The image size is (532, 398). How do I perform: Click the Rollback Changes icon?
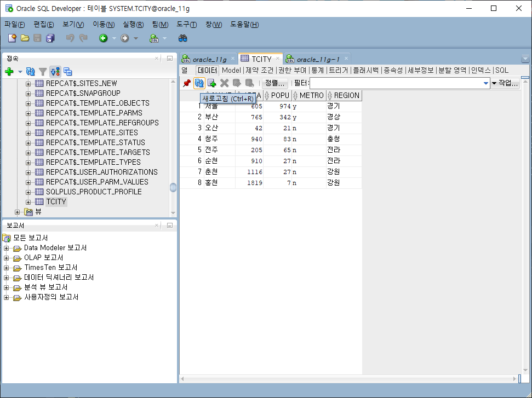coord(249,83)
